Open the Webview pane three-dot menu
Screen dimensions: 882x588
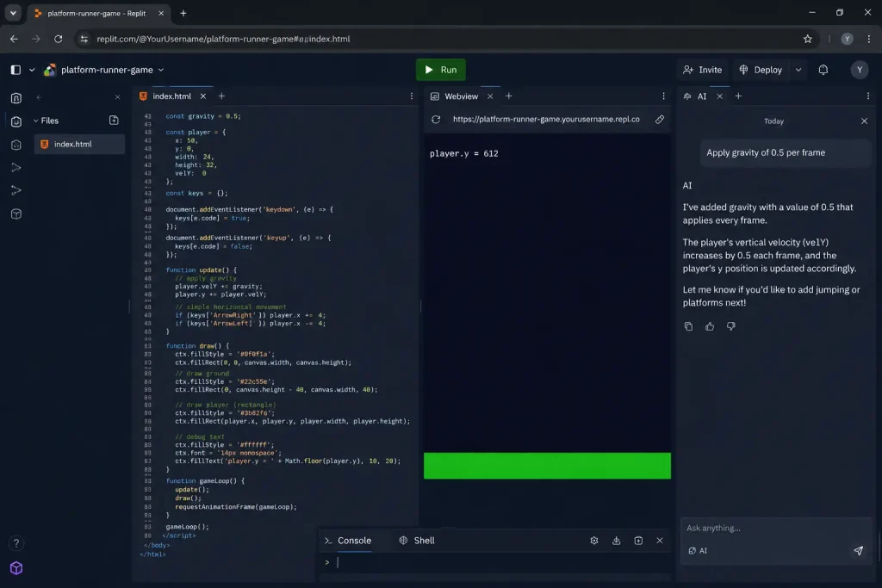[x=663, y=96]
